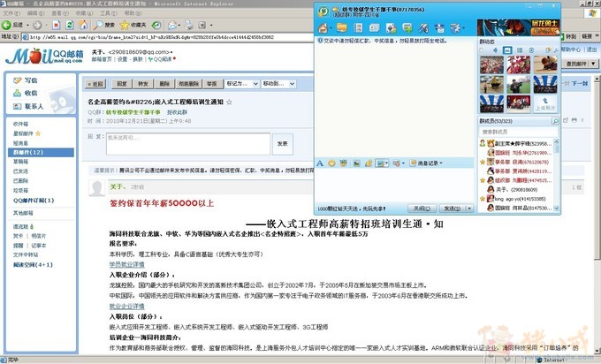Click 关闭 button in QQ chat window

(x=422, y=209)
